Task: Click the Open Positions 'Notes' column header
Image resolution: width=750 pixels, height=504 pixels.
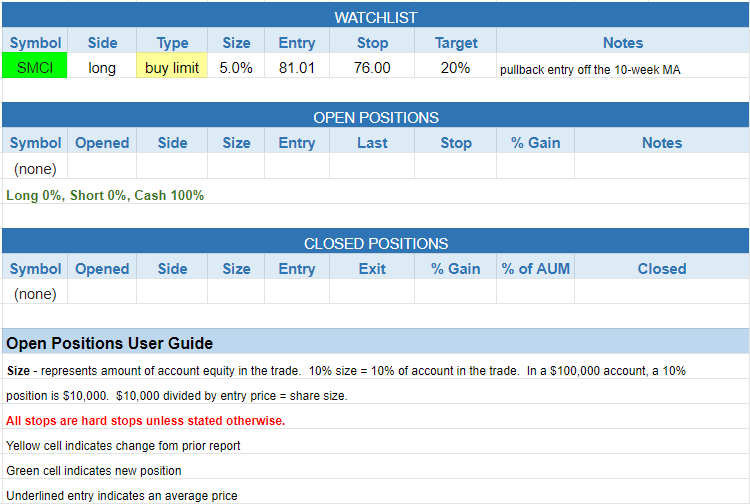Action: pyautogui.click(x=662, y=142)
